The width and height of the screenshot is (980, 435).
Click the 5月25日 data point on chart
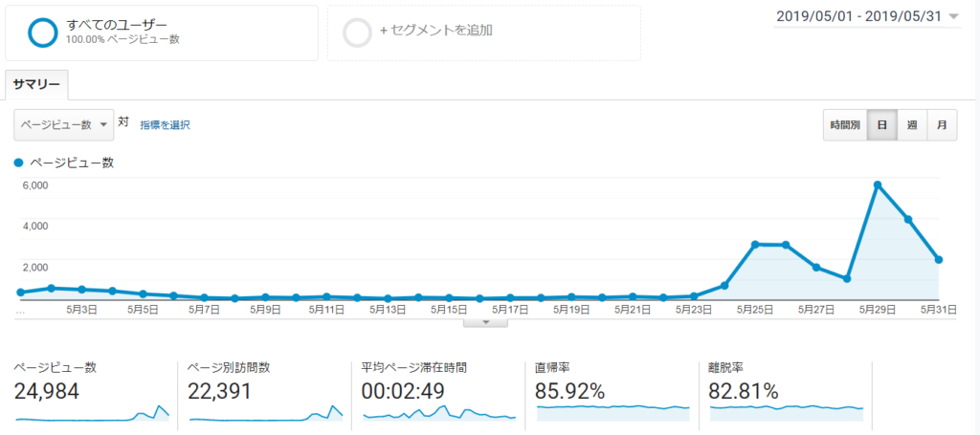[x=755, y=244]
